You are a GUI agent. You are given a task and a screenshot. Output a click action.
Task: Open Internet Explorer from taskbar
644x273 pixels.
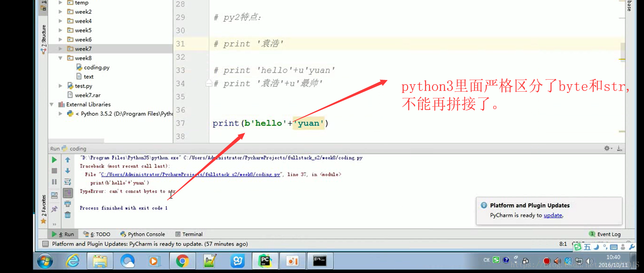click(x=74, y=261)
